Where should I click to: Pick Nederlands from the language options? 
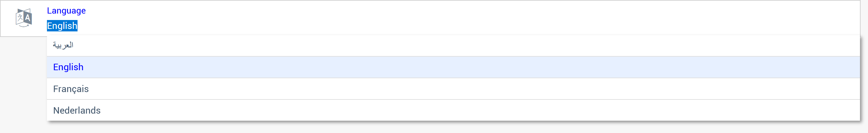pos(453,110)
